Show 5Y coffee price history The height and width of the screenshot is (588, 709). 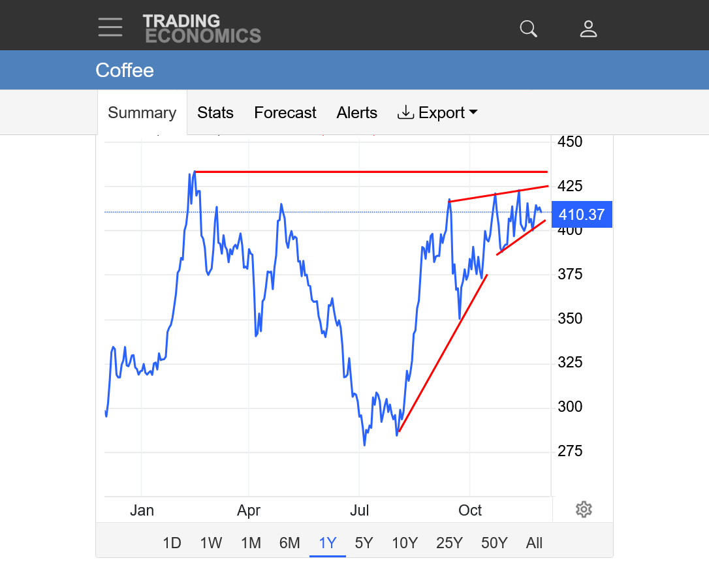pyautogui.click(x=364, y=543)
